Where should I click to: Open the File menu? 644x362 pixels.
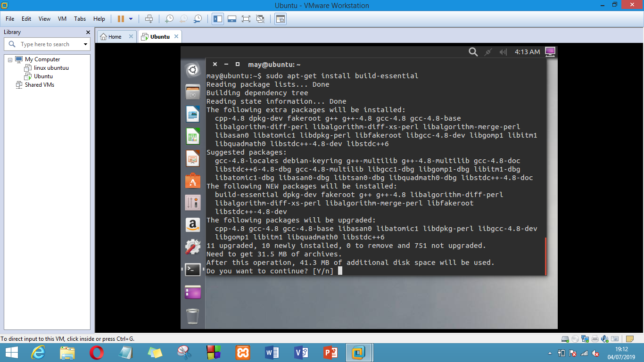10,19
